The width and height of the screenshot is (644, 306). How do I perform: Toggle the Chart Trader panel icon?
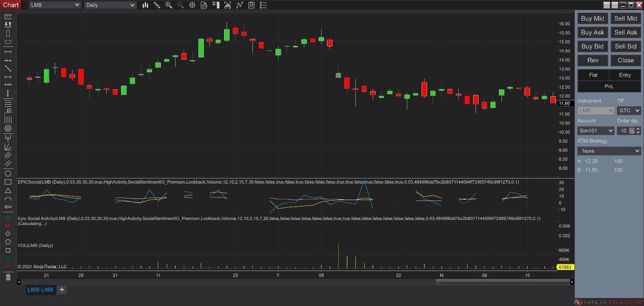click(216, 5)
